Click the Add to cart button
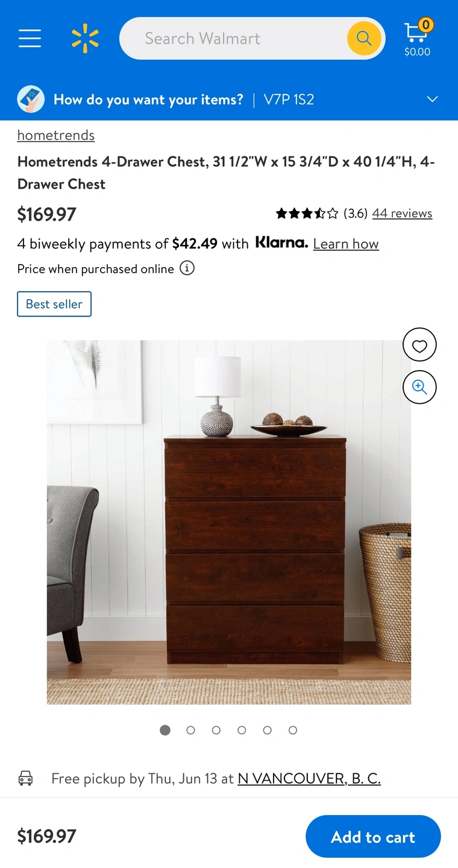Screen dimensions: 458x868 coord(373,837)
